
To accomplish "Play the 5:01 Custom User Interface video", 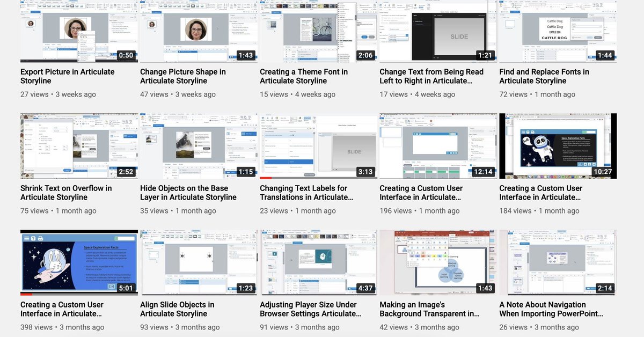I will coord(79,262).
